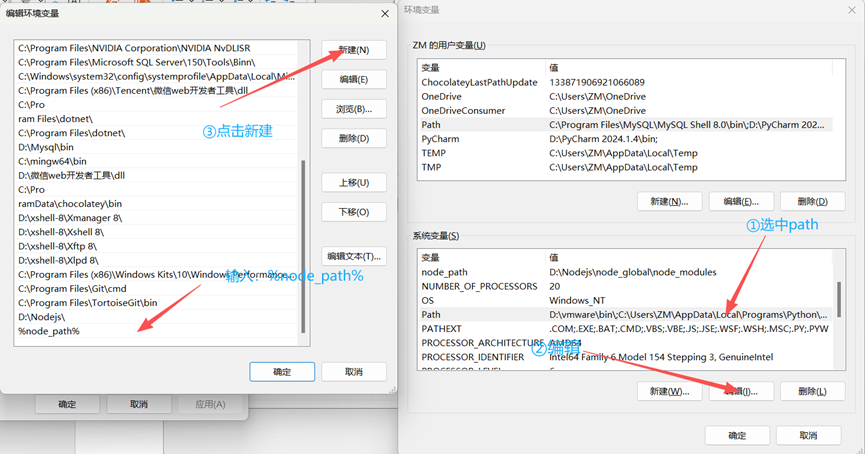Click 编辑(I)... under system variables
This screenshot has width=865, height=454.
(741, 391)
